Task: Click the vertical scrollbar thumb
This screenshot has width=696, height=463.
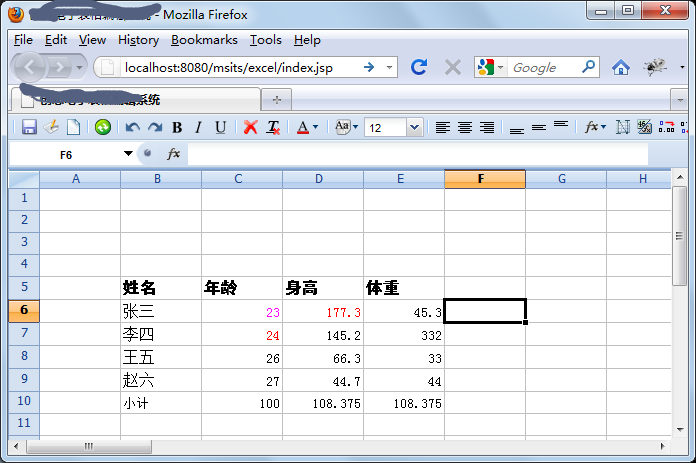Action: tap(679, 235)
